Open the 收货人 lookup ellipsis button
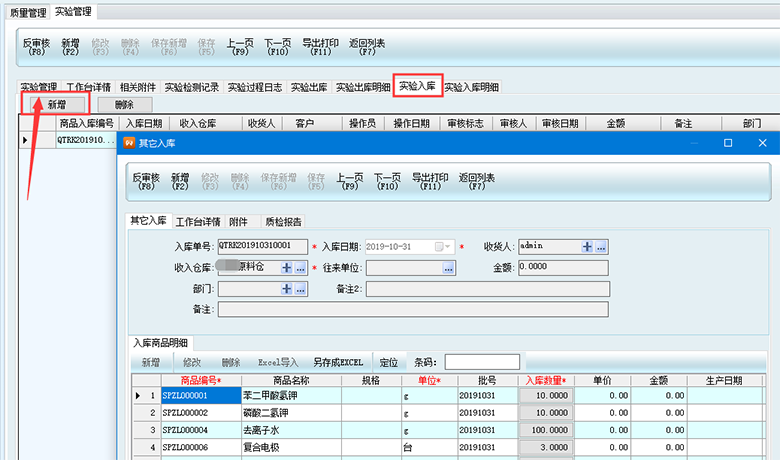 coord(601,246)
